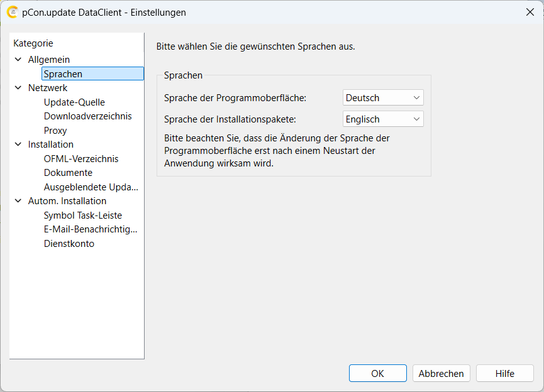Select the Autom. Installation tree label
This screenshot has height=392, width=544.
point(67,201)
